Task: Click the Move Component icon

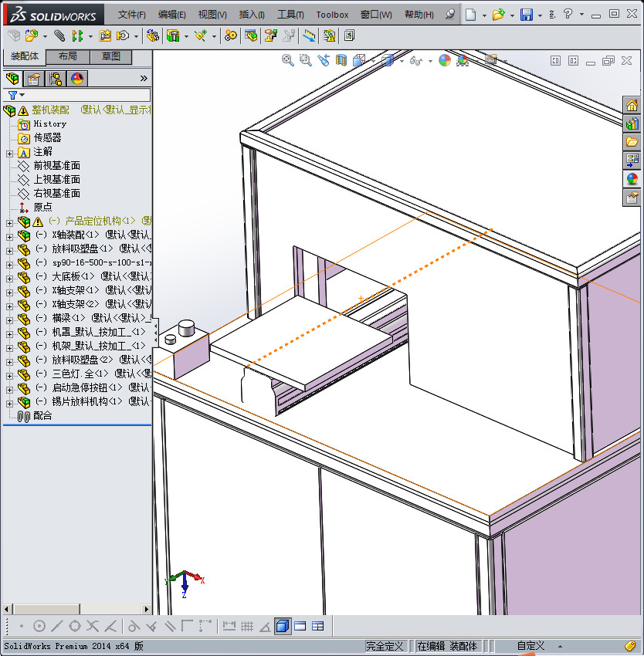Action: 123,36
